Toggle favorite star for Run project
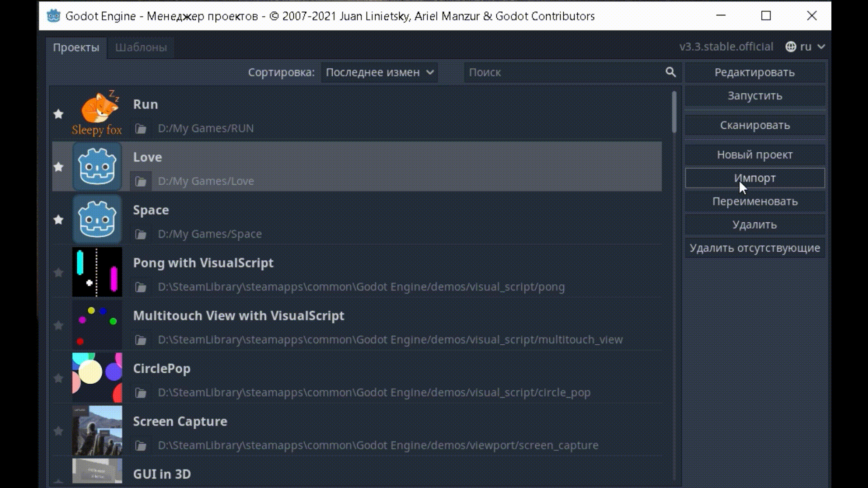Viewport: 868px width, 488px height. (58, 114)
